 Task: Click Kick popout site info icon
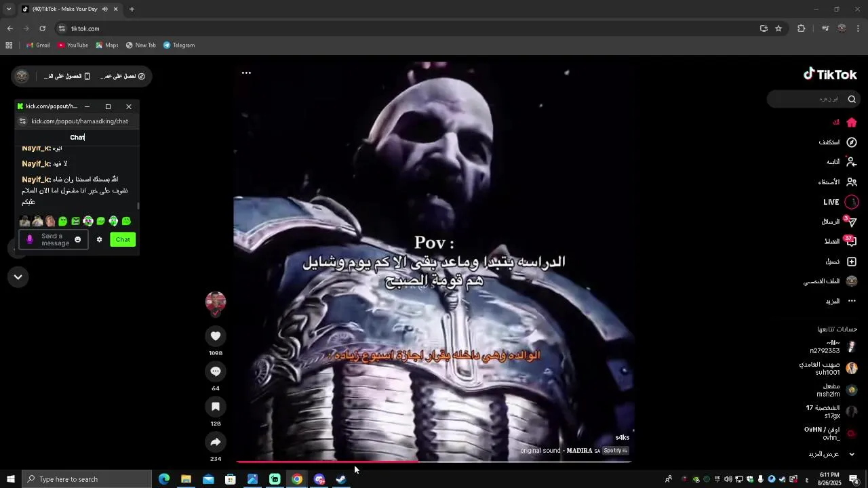(22, 121)
